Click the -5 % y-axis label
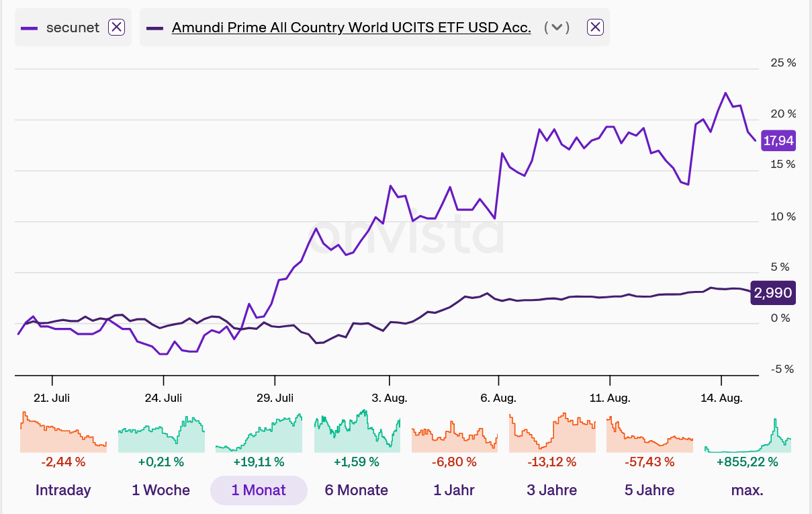 point(781,370)
